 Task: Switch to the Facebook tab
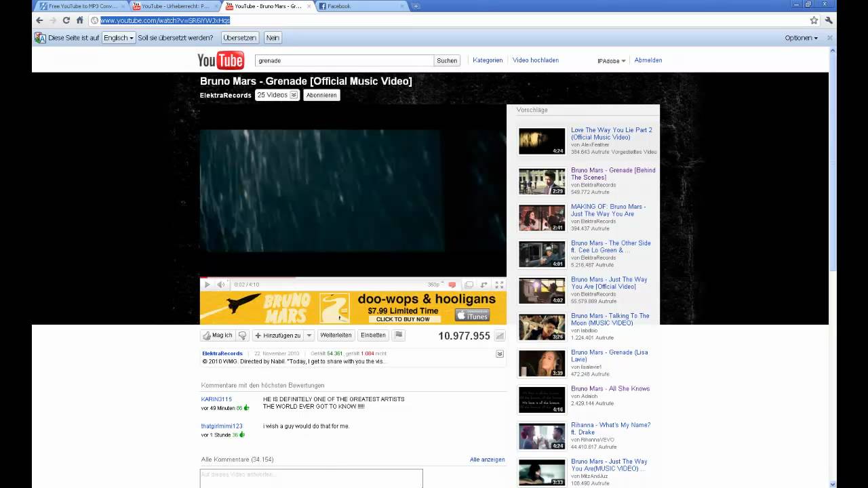coord(359,6)
